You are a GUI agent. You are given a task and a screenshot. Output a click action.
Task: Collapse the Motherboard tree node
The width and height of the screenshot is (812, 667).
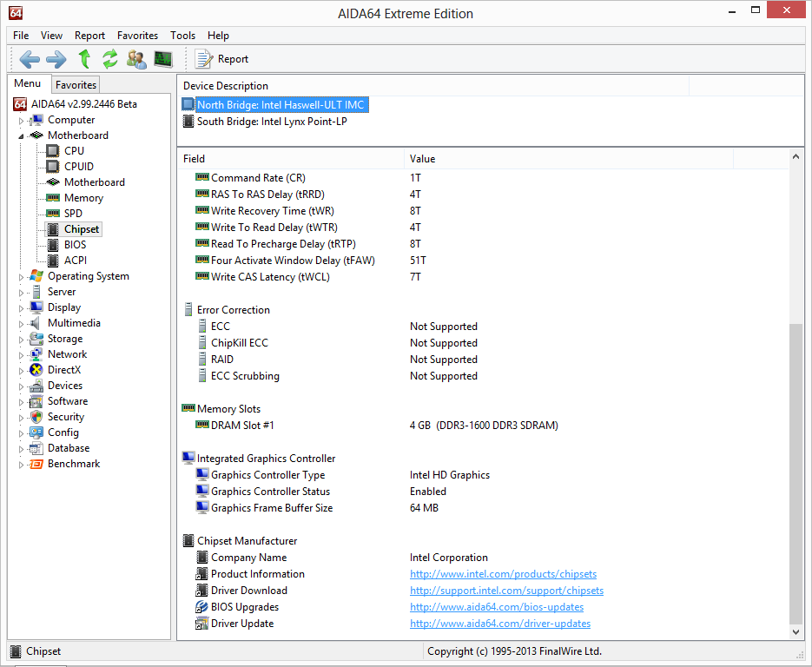21,136
